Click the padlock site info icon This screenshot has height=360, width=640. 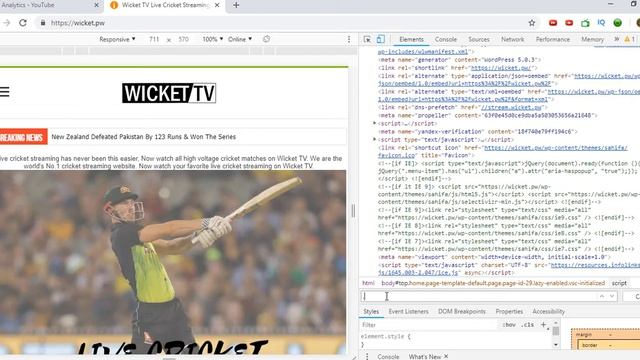43,23
